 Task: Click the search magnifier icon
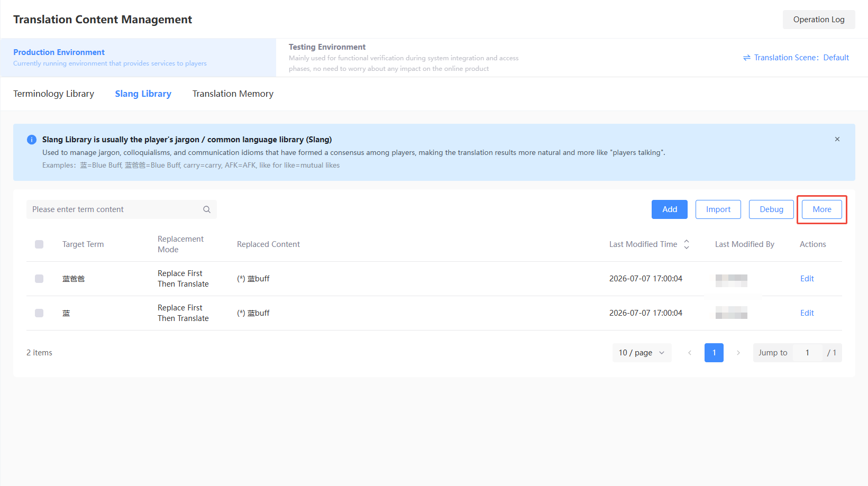click(x=207, y=209)
